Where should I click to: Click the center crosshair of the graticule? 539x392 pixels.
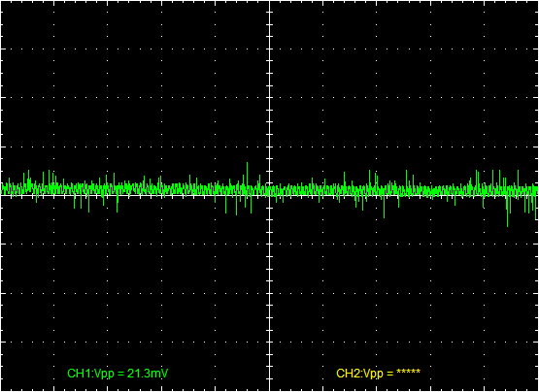click(270, 195)
